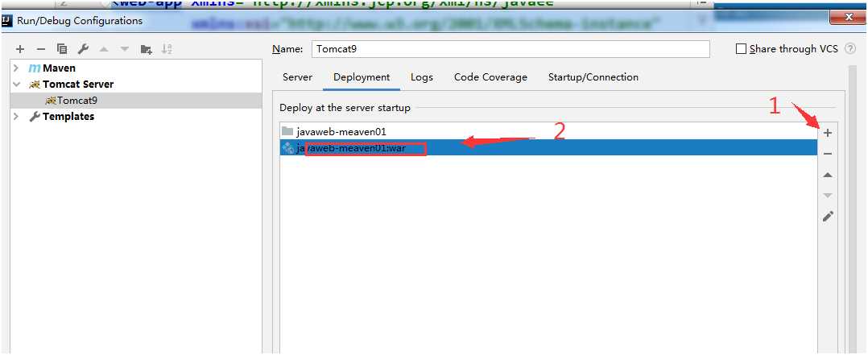Viewport: 868px width, 355px height.
Task: Remove selected deployment artifact
Action: pyautogui.click(x=828, y=154)
